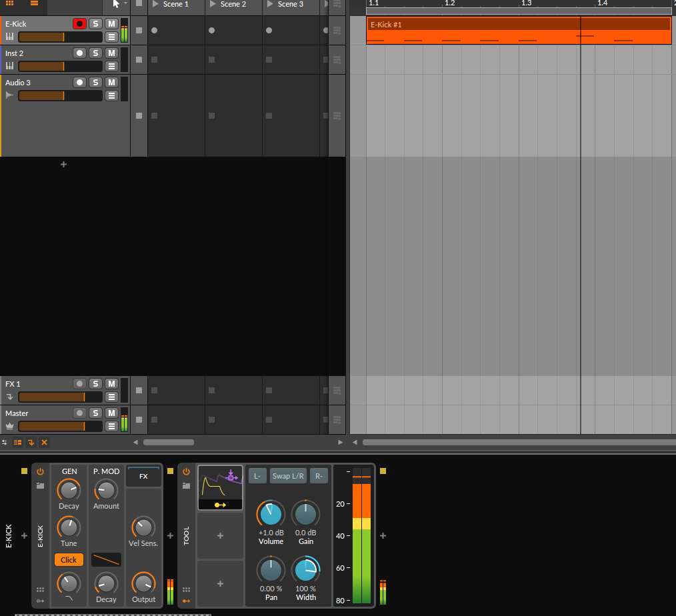The height and width of the screenshot is (616, 676).
Task: Toggle track I/O section icon in bottom bar
Action: pos(4,442)
